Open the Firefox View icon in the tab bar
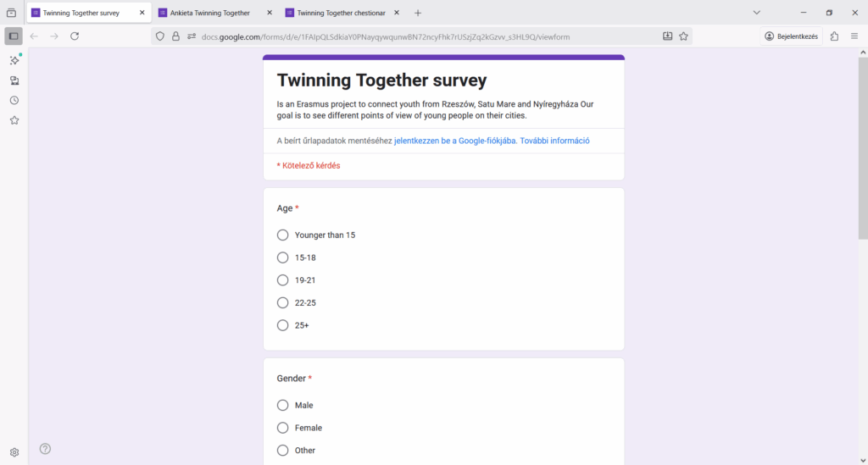 tap(11, 13)
